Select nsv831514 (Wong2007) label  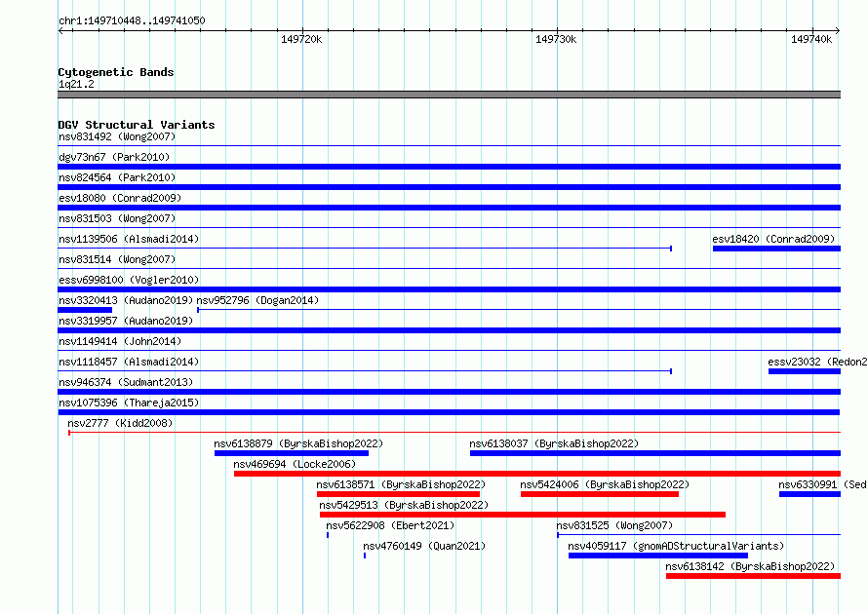click(117, 259)
